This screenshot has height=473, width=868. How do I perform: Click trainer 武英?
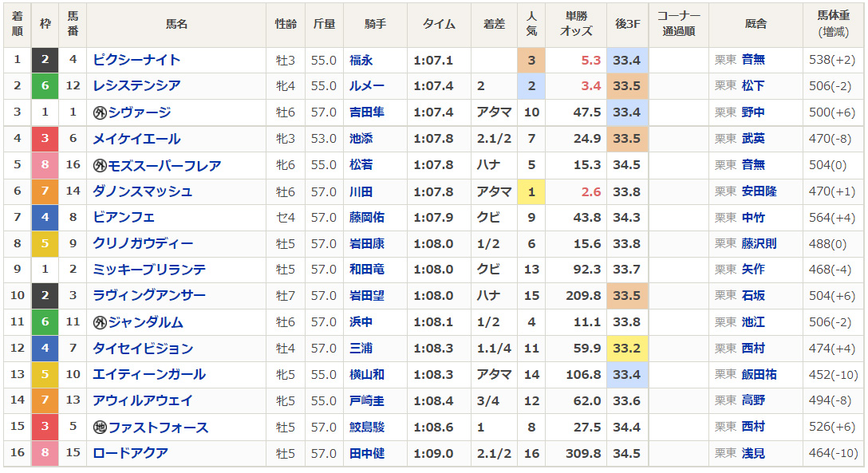753,138
